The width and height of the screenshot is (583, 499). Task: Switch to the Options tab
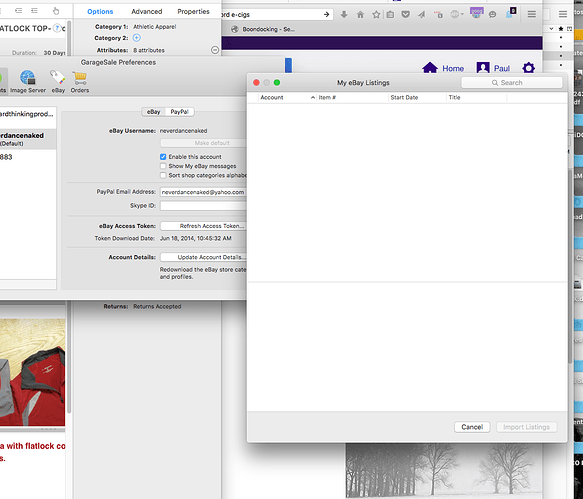point(100,12)
